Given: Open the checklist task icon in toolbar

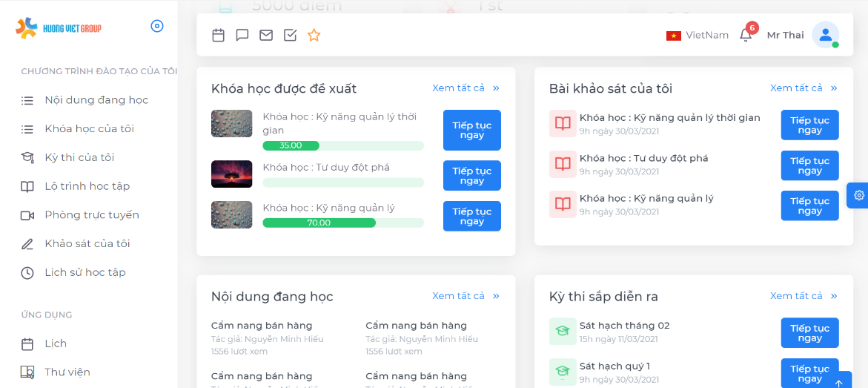Looking at the screenshot, I should click(x=290, y=36).
